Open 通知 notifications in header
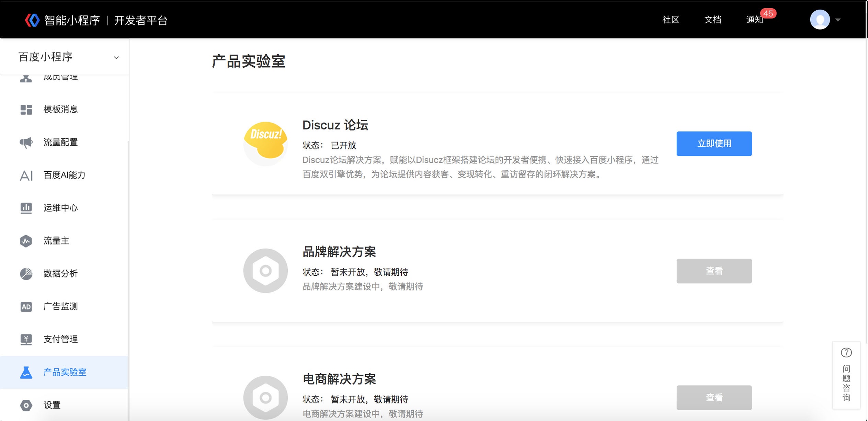 754,20
